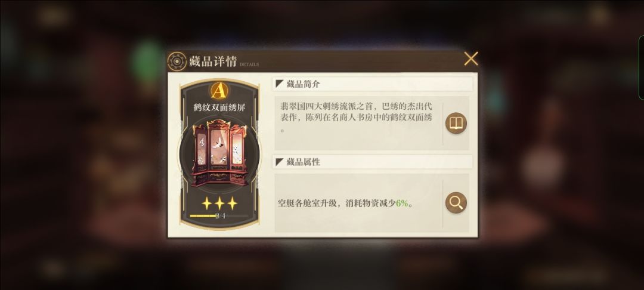
Task: Tap the crane screen artwork thumbnail
Action: (219, 153)
